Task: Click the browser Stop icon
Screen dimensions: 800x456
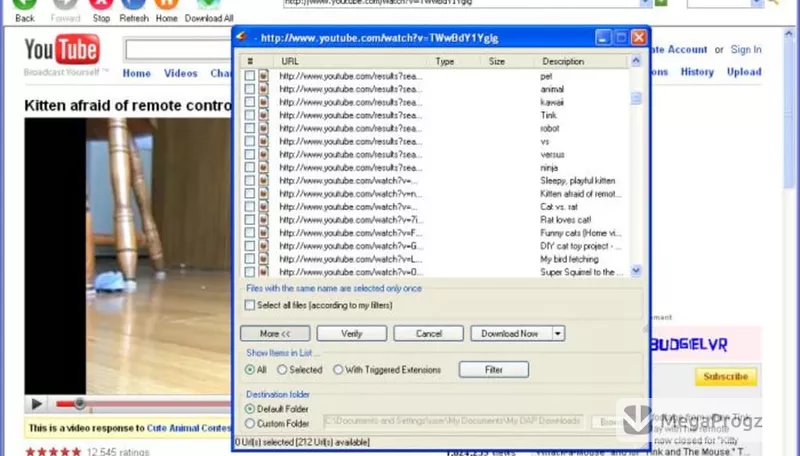Action: (101, 4)
